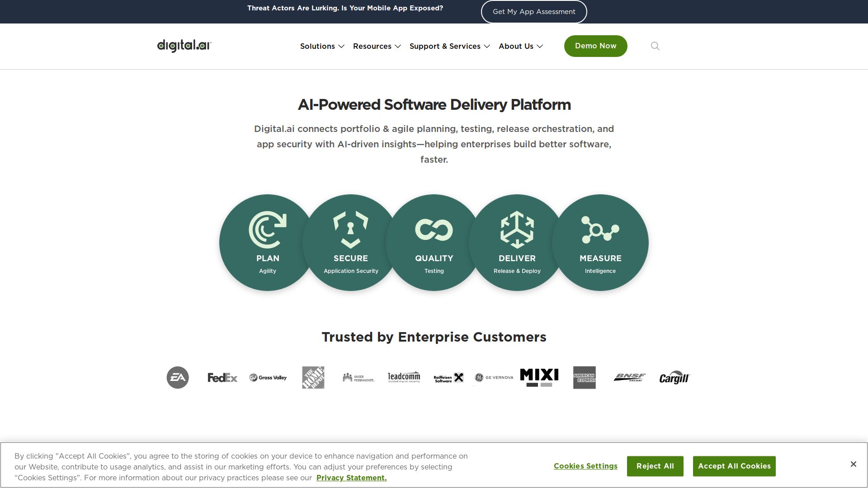Open the Support & Services dropdown
The height and width of the screenshot is (488, 868).
449,46
